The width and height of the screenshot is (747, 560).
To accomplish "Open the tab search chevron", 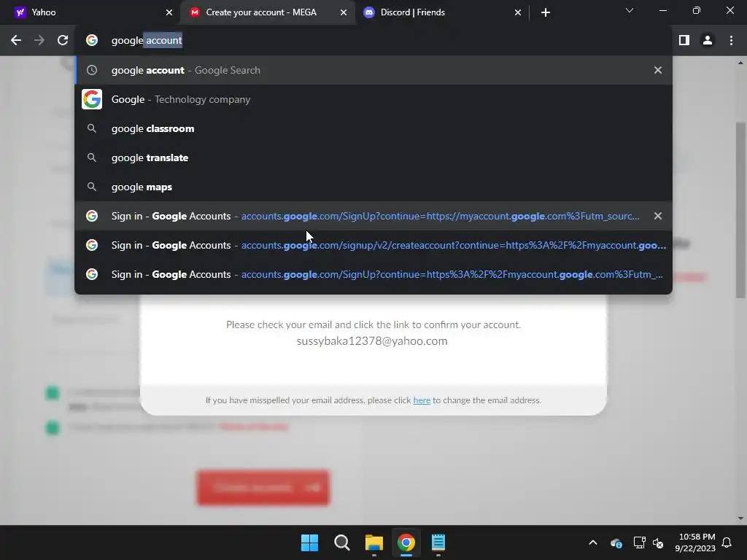I will point(630,10).
